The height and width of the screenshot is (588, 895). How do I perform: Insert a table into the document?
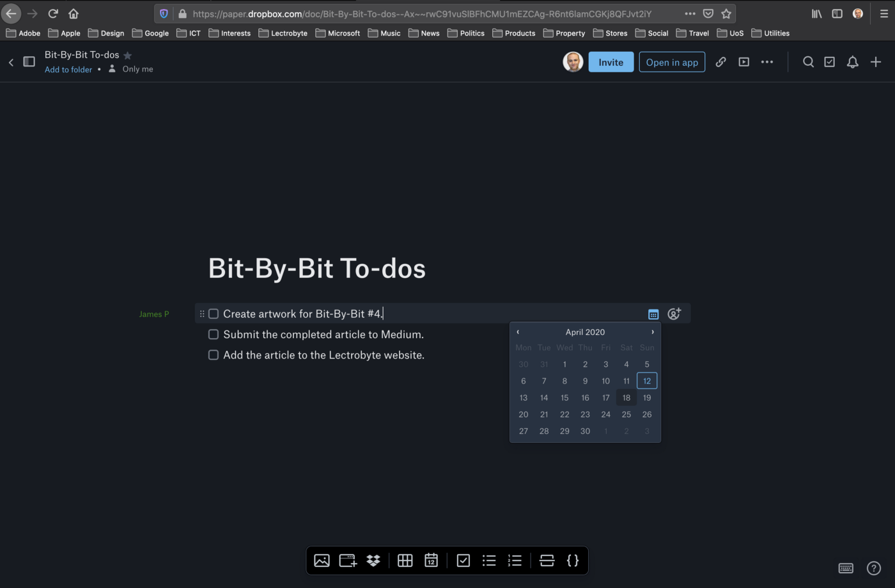(x=405, y=561)
